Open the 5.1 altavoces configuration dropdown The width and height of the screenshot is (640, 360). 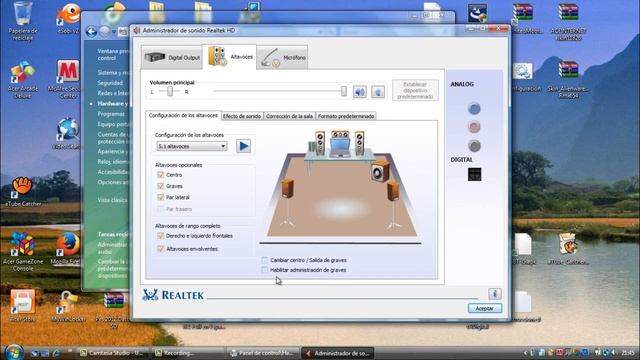coord(191,146)
